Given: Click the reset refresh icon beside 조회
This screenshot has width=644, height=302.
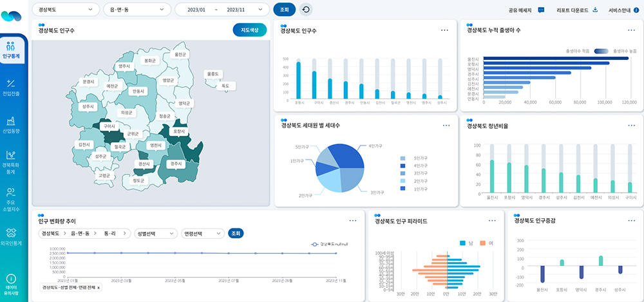Looking at the screenshot, I should (306, 9).
